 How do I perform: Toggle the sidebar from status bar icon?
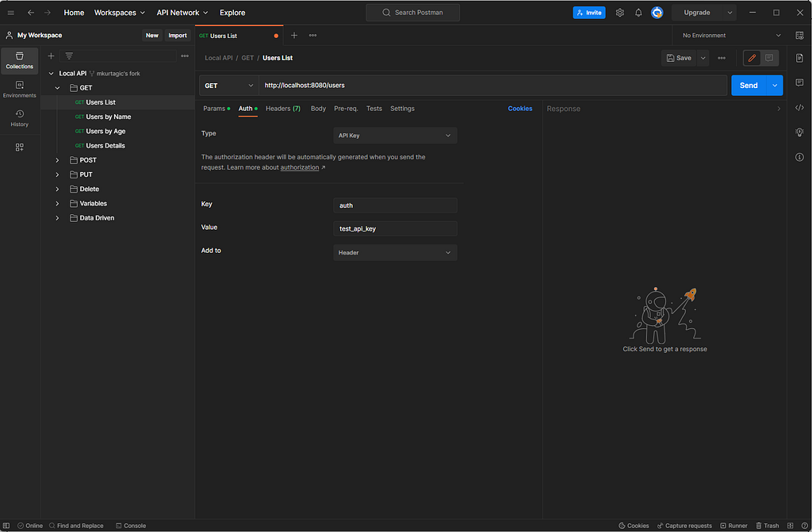6,526
